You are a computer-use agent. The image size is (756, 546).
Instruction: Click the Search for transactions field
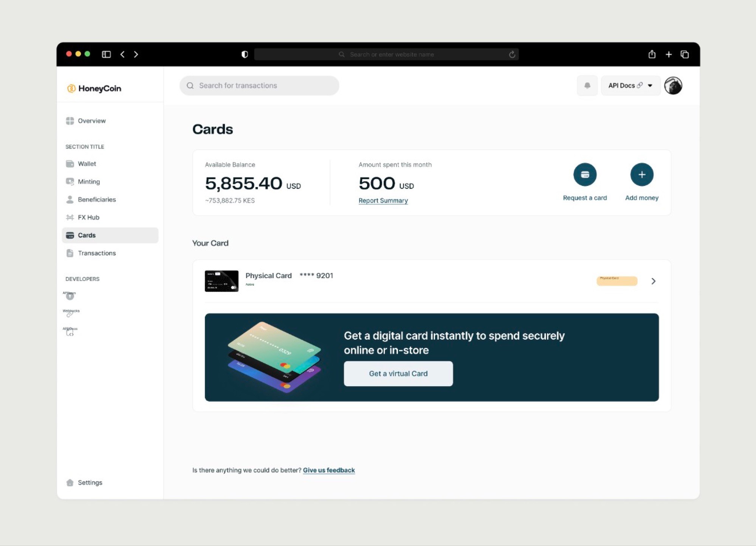[259, 86]
